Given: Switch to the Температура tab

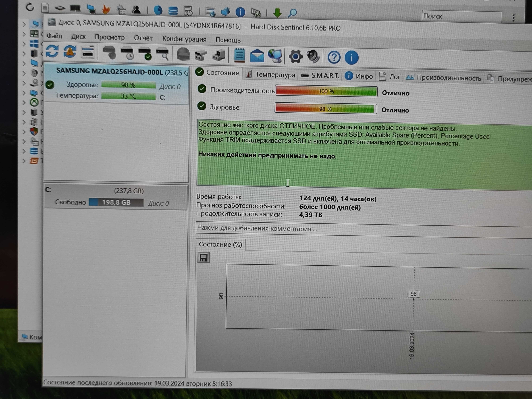Looking at the screenshot, I should pyautogui.click(x=271, y=75).
